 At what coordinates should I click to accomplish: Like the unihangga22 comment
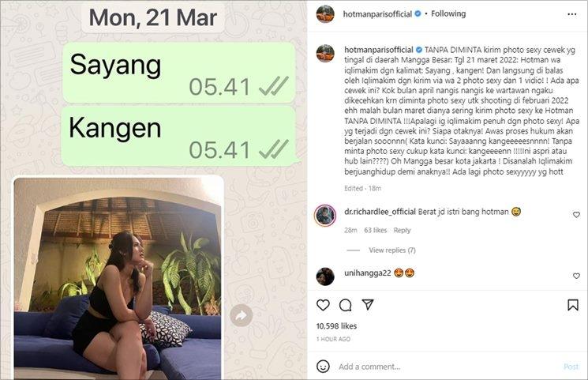pyautogui.click(x=576, y=276)
